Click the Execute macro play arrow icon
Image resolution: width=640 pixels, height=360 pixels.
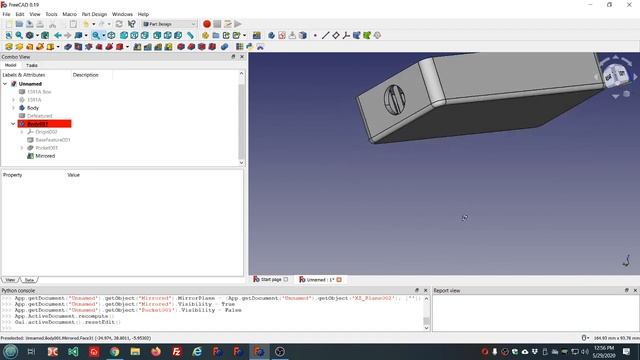point(238,24)
